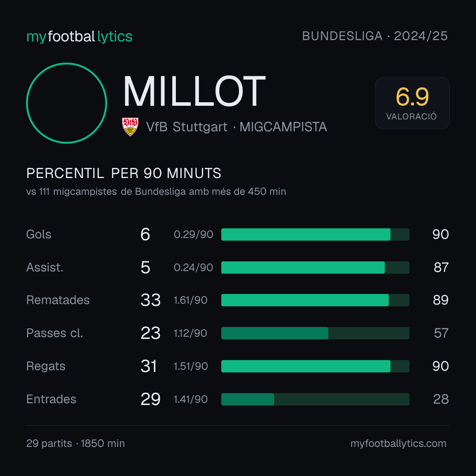
Task: Click the Passes cl. total of 23
Action: pos(150,333)
